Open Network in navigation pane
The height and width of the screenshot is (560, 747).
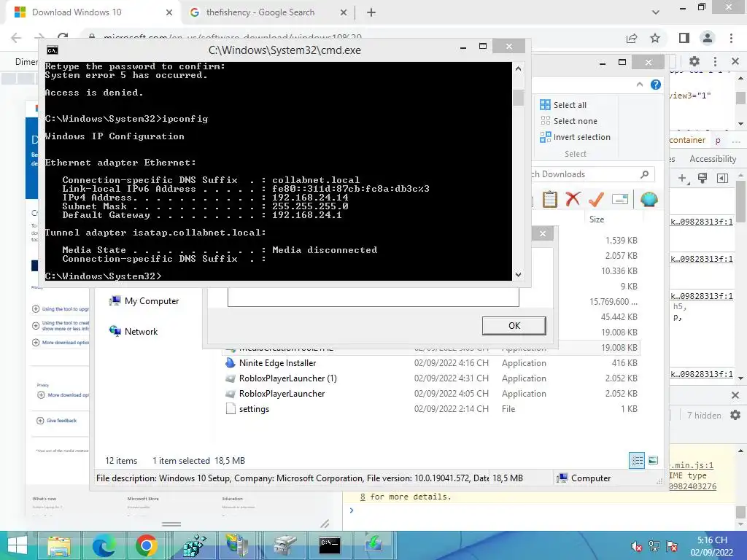[x=134, y=332]
